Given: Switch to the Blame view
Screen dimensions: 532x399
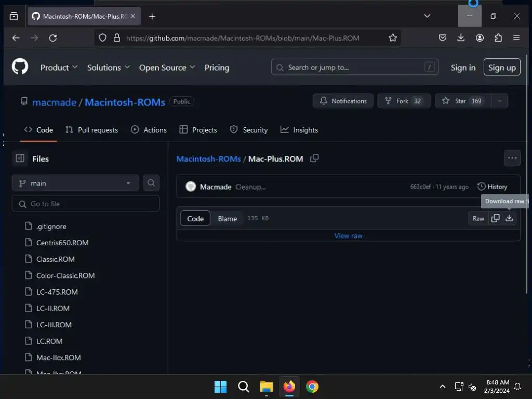Looking at the screenshot, I should (228, 219).
